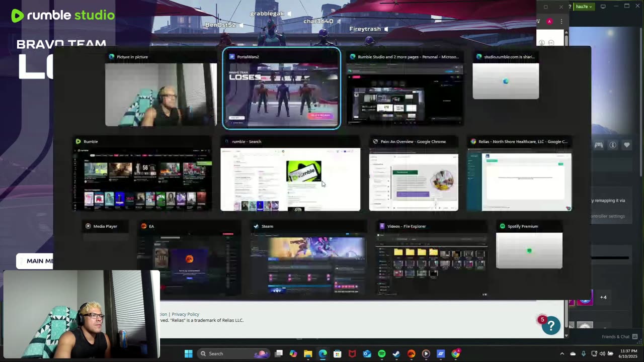Open Steam from the taskbar
Image resolution: width=644 pixels, height=362 pixels.
point(396,353)
